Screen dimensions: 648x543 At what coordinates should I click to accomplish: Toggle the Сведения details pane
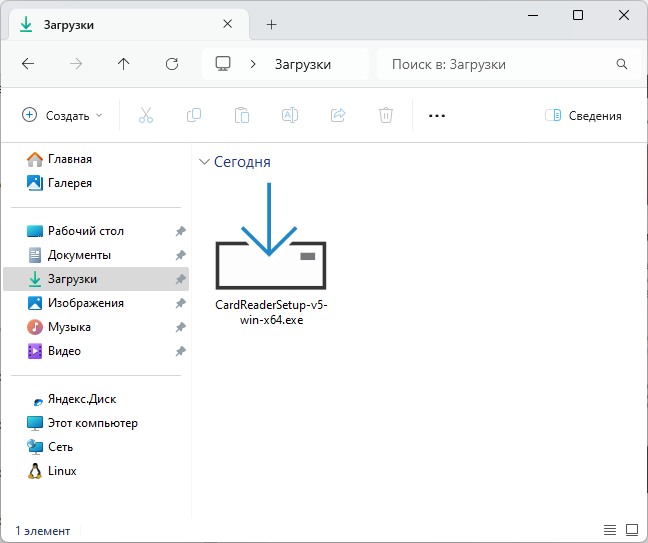tap(583, 116)
